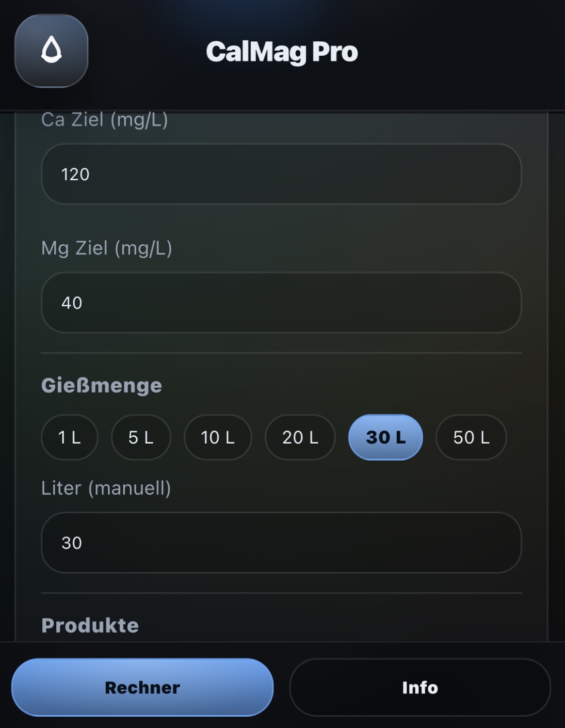Click the Liter (manuell) label
This screenshot has width=565, height=728.
click(x=106, y=488)
